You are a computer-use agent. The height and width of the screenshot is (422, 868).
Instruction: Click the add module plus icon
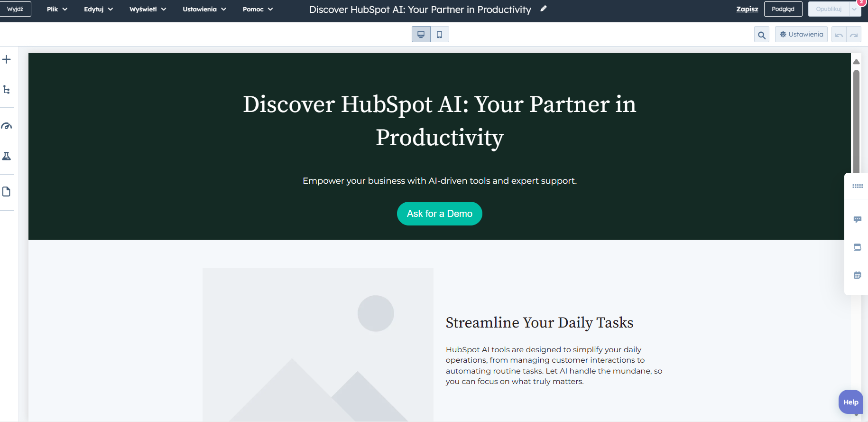point(7,59)
